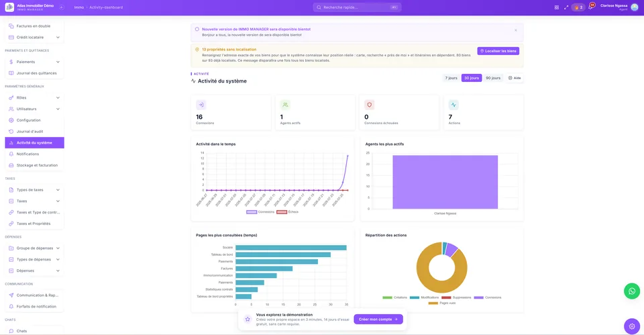Open the apps grid icon in header

pos(557,7)
